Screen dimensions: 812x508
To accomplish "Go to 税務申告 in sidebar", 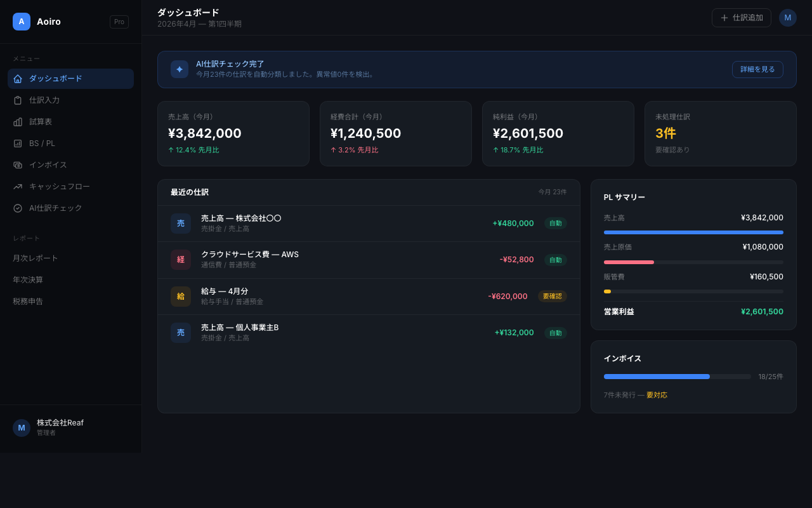I will pyautogui.click(x=28, y=302).
